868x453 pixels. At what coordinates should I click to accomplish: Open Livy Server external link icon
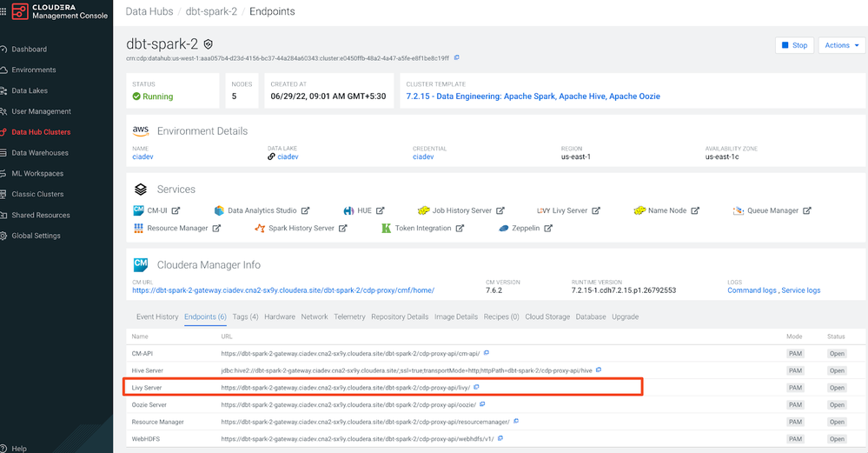tap(596, 210)
